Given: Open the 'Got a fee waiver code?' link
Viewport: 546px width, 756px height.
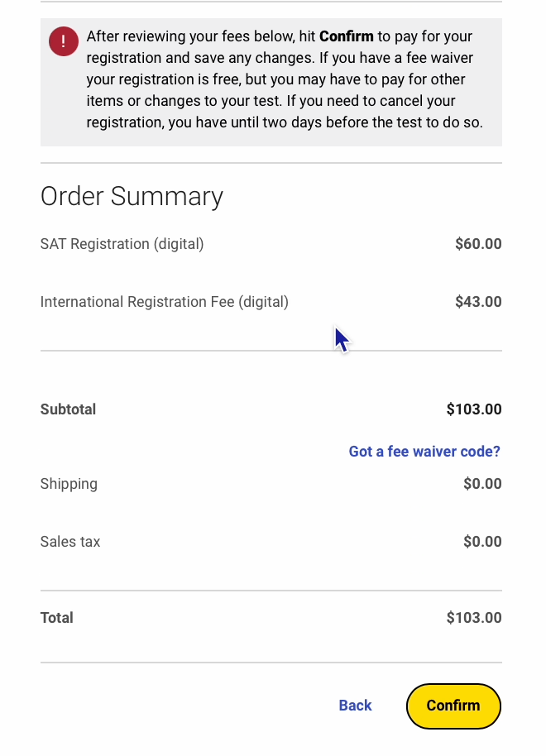Looking at the screenshot, I should 424,452.
